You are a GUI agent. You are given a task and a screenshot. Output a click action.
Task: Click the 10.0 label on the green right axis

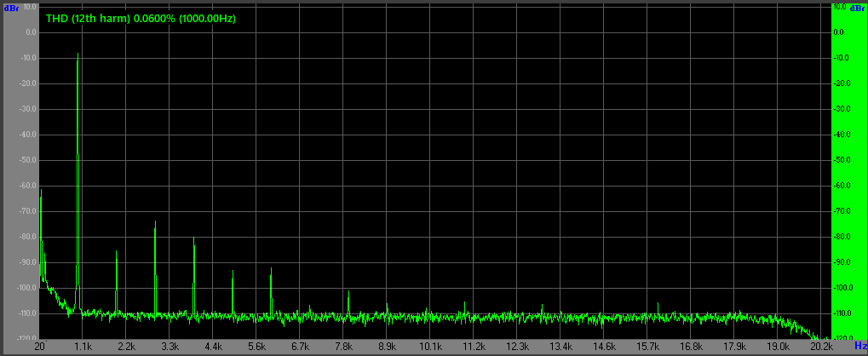click(x=840, y=7)
